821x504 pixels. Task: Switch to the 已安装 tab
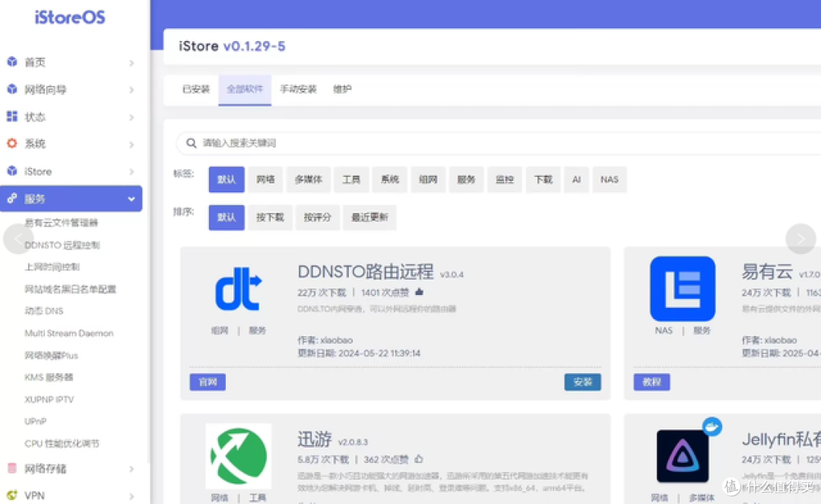(x=196, y=90)
